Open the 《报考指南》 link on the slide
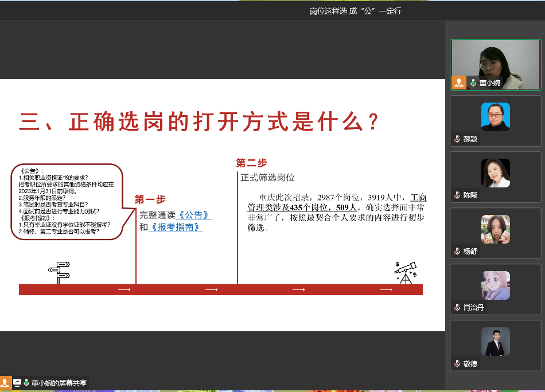 tap(176, 227)
